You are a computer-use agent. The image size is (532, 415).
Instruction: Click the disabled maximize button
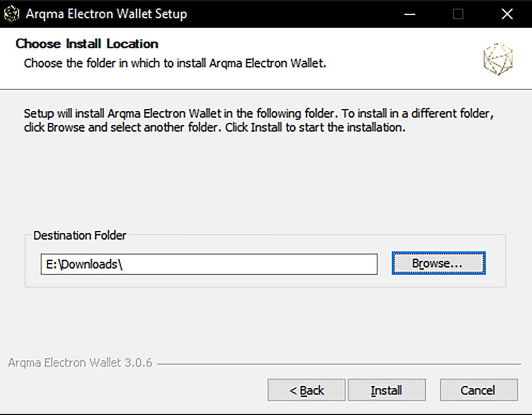458,14
